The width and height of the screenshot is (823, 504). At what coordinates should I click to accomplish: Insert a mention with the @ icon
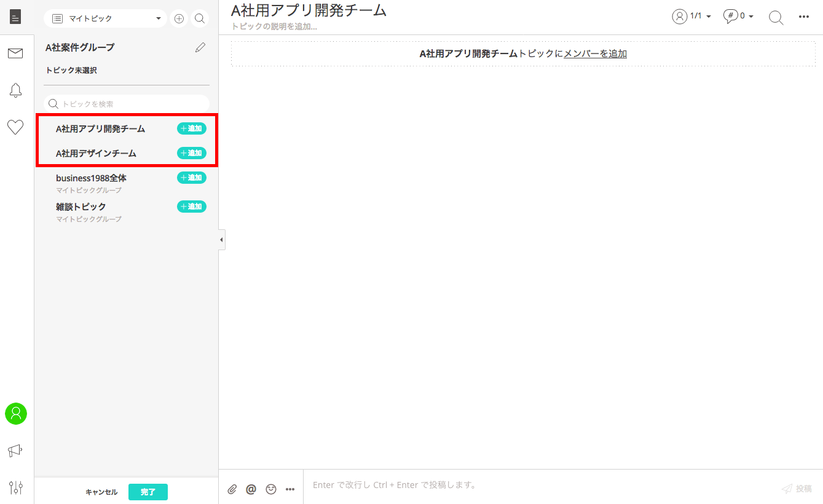(x=251, y=489)
